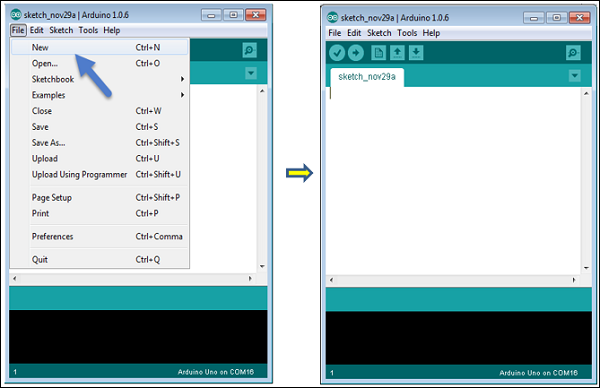Click Arduino logo icon in right title bar
Screen dimensions: 600x388
click(333, 17)
